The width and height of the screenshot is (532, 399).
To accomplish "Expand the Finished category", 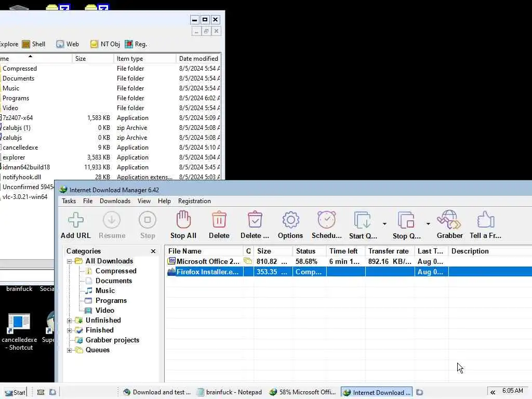I will [x=69, y=330].
